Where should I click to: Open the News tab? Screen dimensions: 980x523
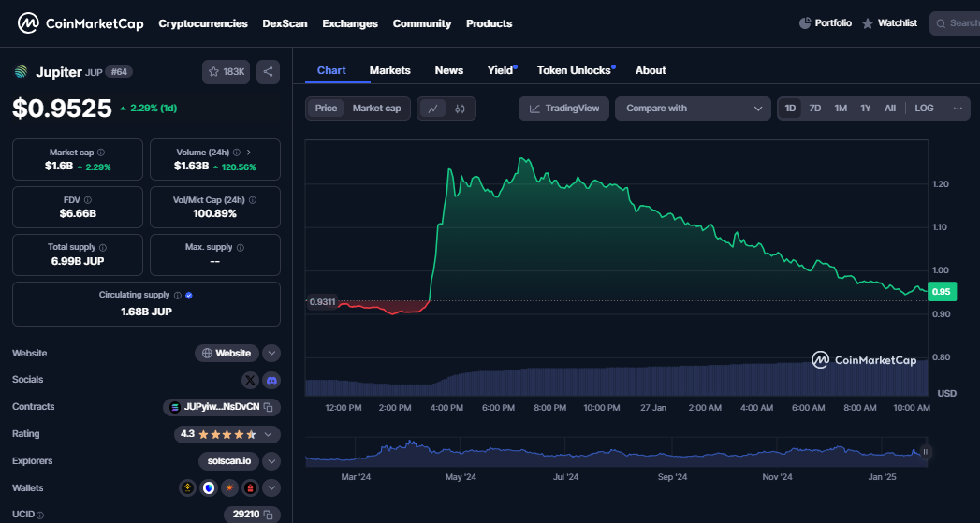coord(448,70)
